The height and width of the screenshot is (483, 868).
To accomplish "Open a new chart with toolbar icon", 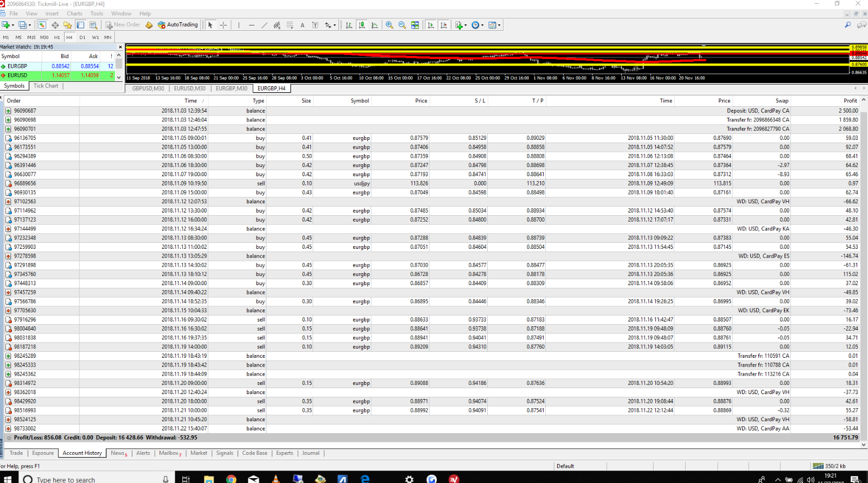I will pos(6,25).
